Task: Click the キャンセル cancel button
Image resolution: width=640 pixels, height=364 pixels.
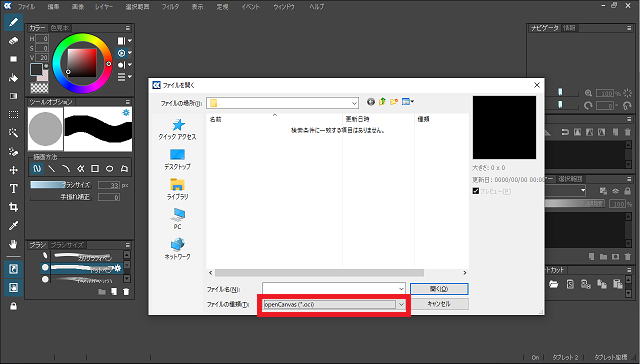Action: (x=439, y=304)
